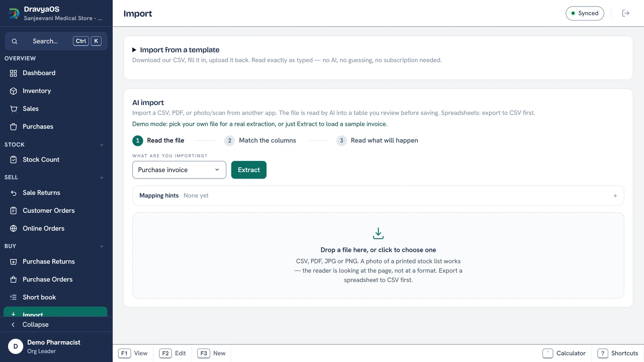Select step 3 Read what will happen
Screen dimensions: 644x362
377,140
